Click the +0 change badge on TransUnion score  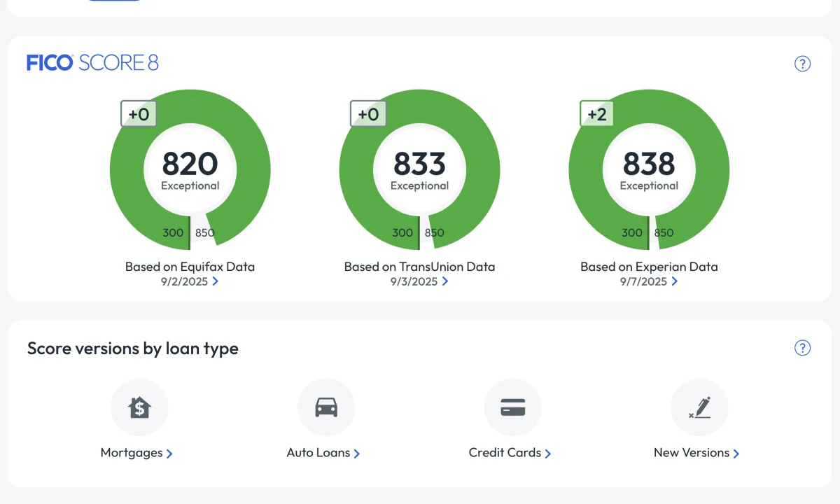point(368,114)
